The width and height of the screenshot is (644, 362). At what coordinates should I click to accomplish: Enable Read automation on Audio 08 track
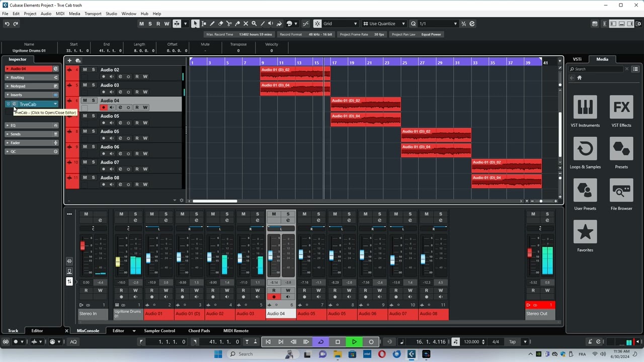(x=137, y=185)
